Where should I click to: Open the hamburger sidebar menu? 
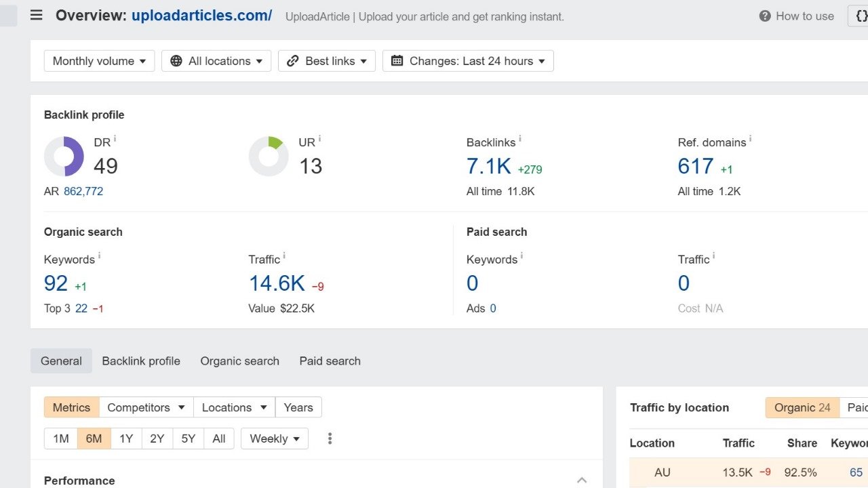[36, 15]
